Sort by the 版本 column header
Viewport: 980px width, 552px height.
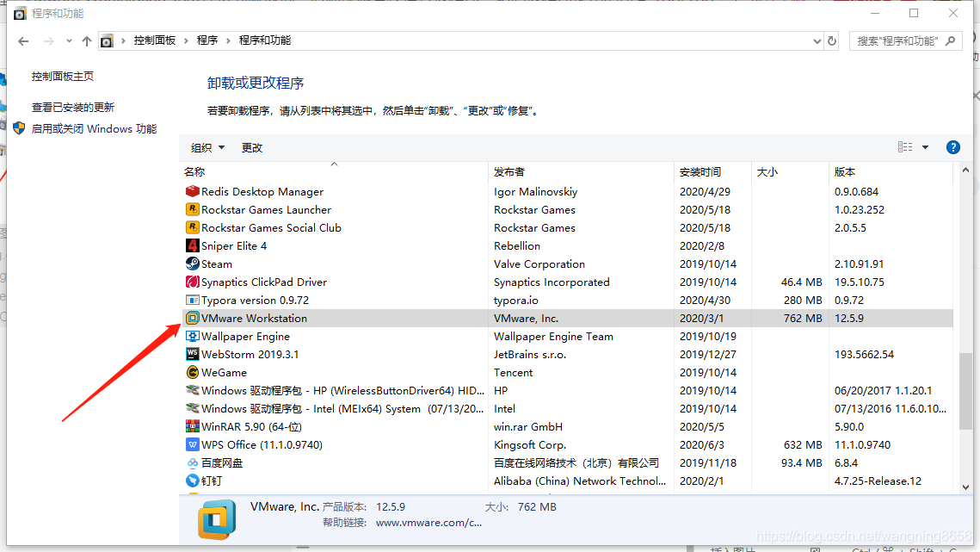tap(892, 171)
